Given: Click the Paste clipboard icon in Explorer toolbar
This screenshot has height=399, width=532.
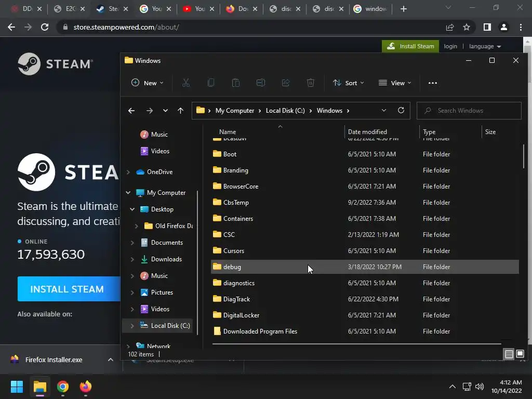Looking at the screenshot, I should pyautogui.click(x=236, y=83).
